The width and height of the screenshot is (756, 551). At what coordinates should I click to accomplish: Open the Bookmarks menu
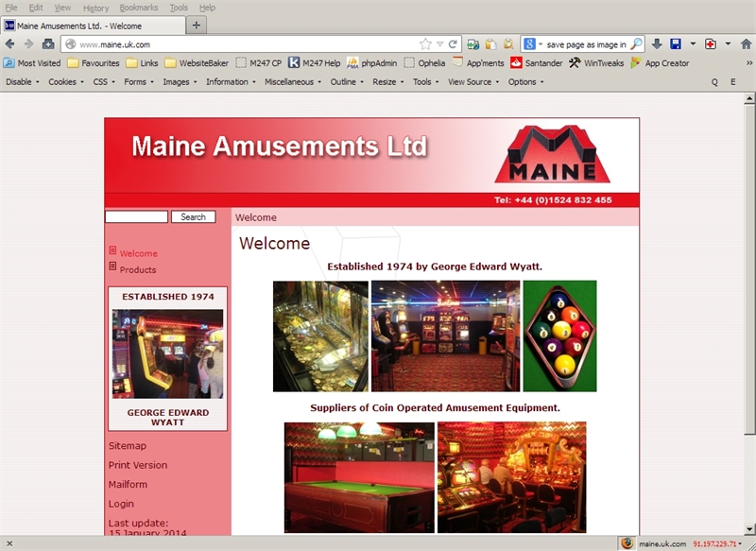[138, 8]
